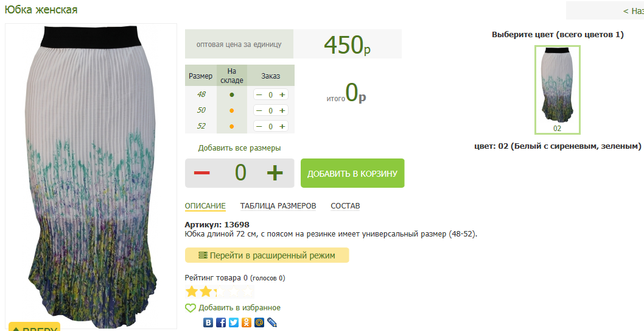
Task: Open the ТАБЛИЦА РАЗМЕРОВ tab
Action: [278, 206]
